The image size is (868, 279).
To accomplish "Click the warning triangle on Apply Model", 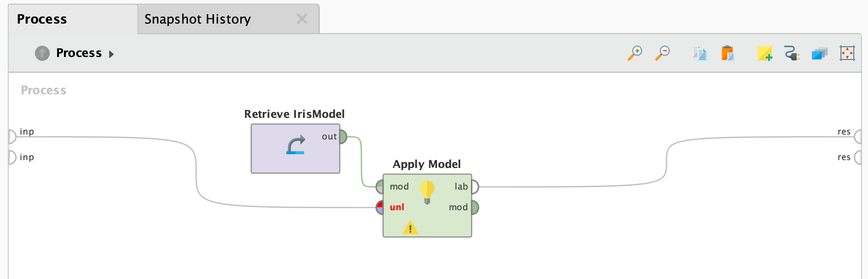I will coord(410,228).
